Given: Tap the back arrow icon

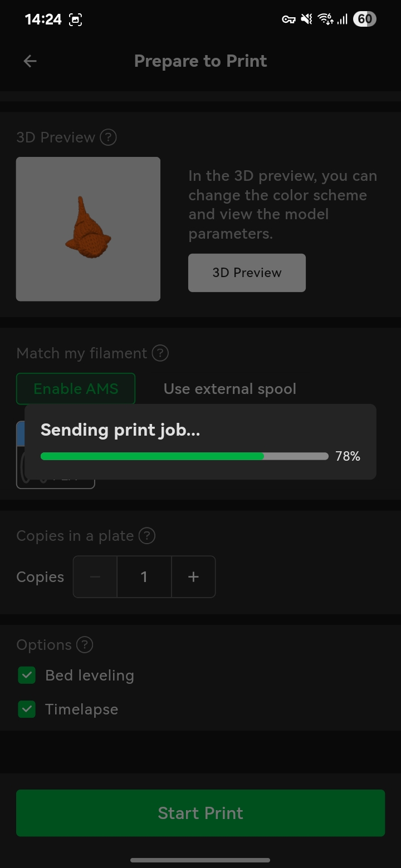Looking at the screenshot, I should (x=30, y=61).
